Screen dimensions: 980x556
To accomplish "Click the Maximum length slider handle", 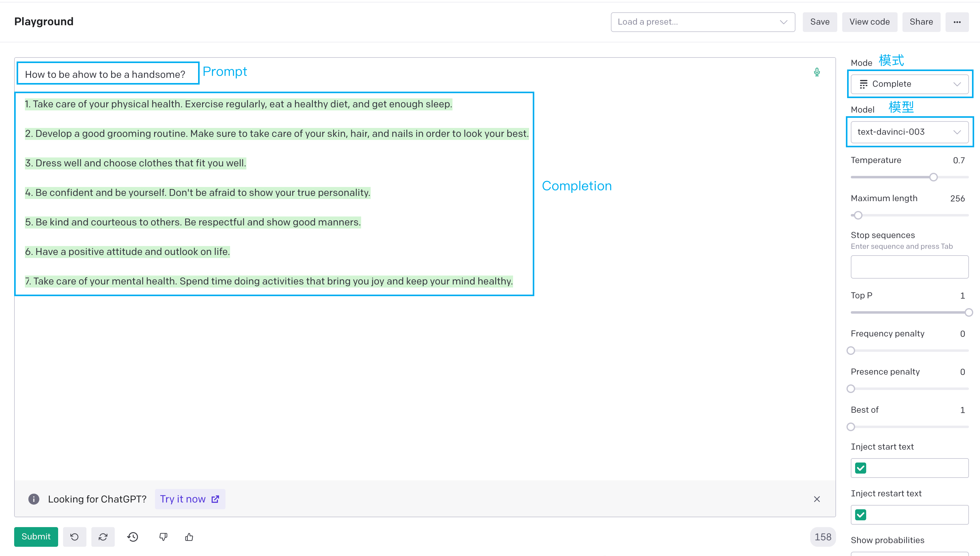I will point(858,215).
